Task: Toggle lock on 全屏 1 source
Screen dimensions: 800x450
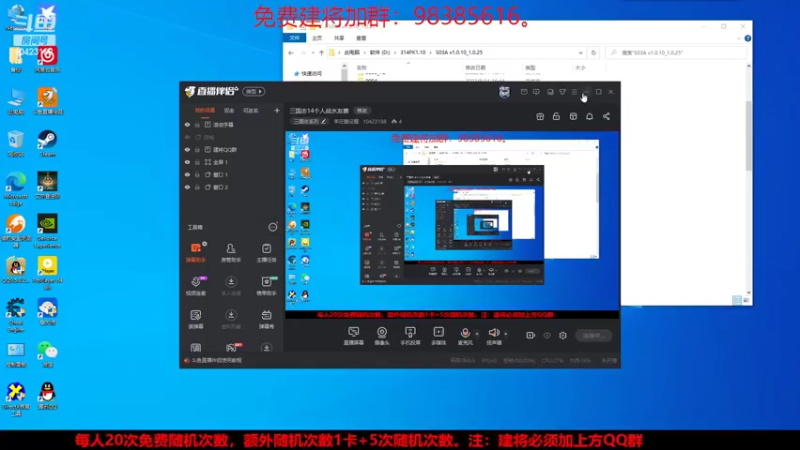Action: click(197, 162)
